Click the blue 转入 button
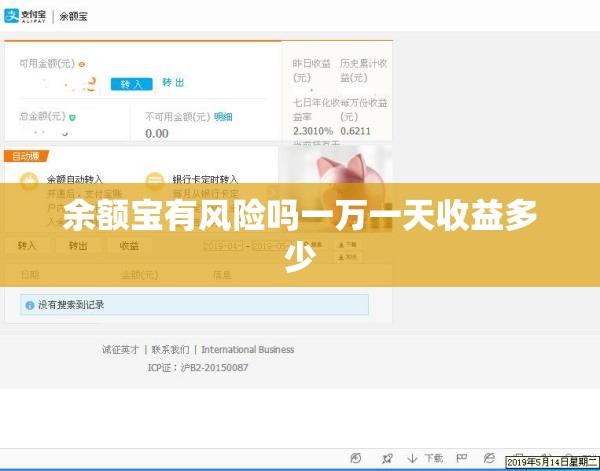 131,84
